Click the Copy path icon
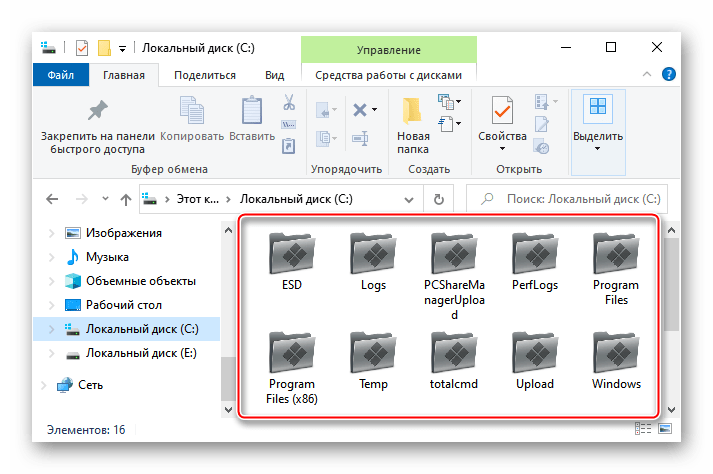This screenshot has height=474, width=713. [x=289, y=124]
